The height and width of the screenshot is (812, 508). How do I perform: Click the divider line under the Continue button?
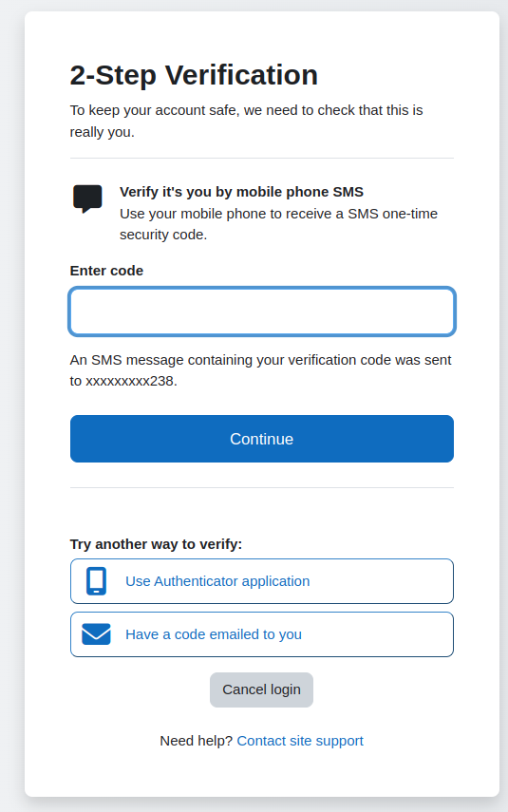tap(262, 487)
